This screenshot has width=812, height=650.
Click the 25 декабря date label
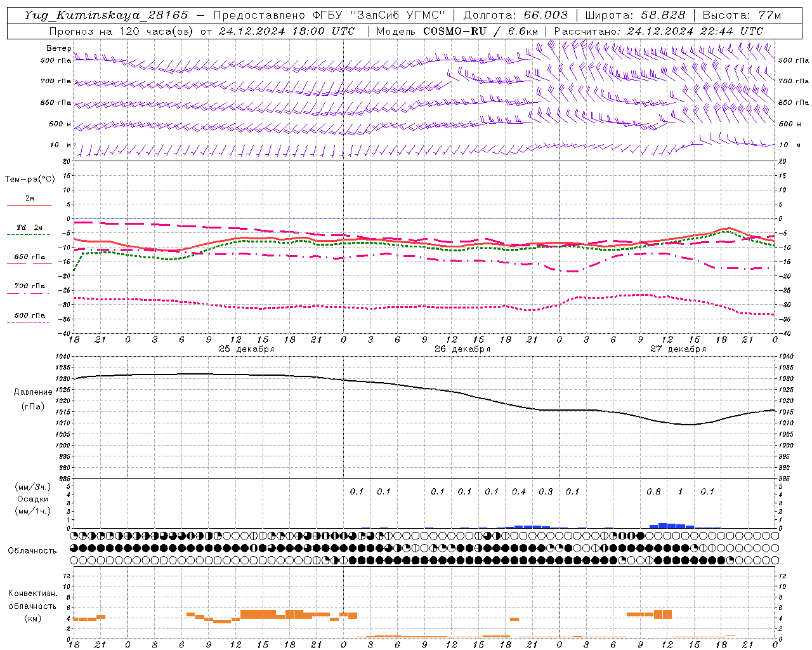247,349
